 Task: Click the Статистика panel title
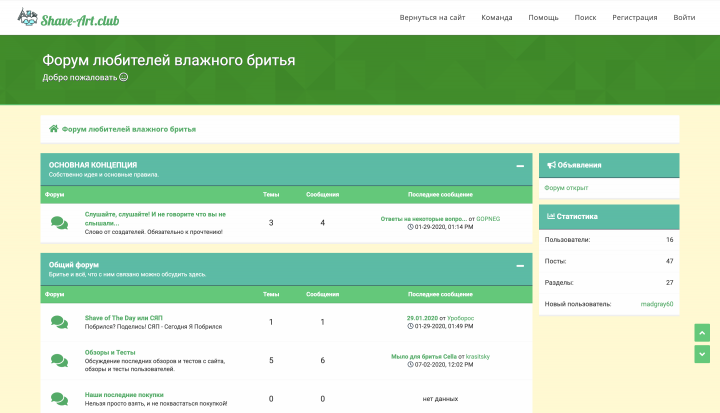coord(577,216)
